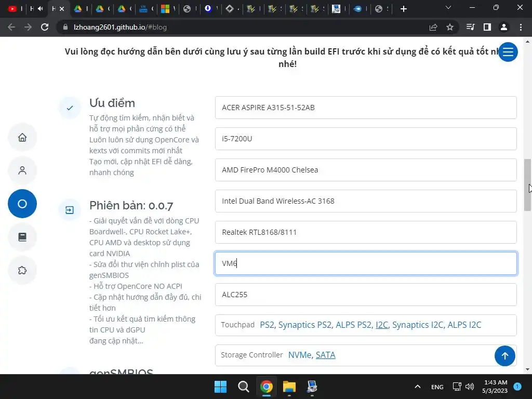Reload the page
532x399 pixels.
click(x=45, y=27)
